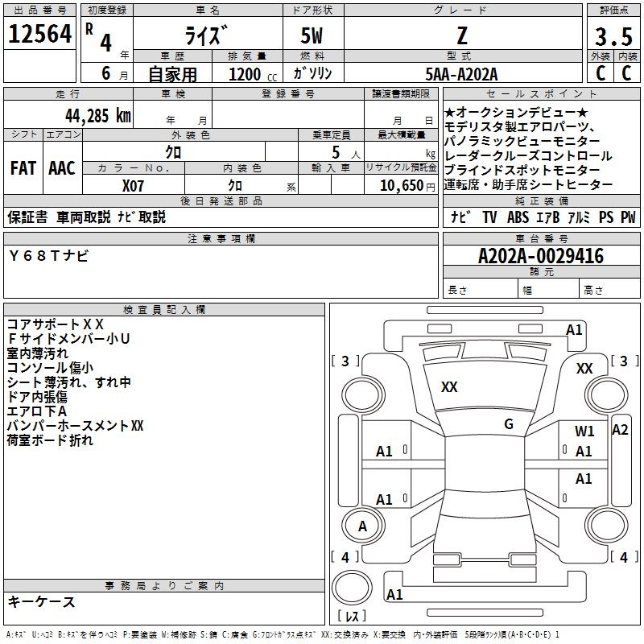Click the lot number 12564
Screen dimensions: 644x644
(x=39, y=34)
